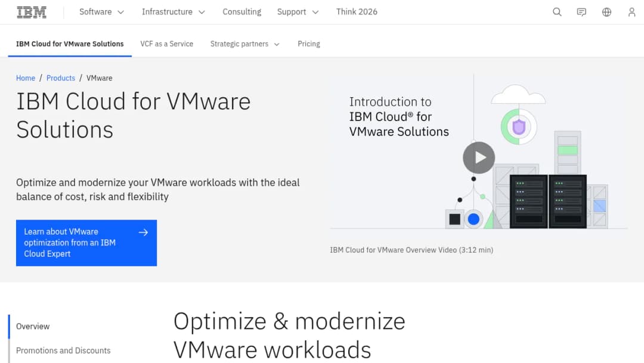
Task: Click Learn about VMware optimization button
Action: pos(86,243)
